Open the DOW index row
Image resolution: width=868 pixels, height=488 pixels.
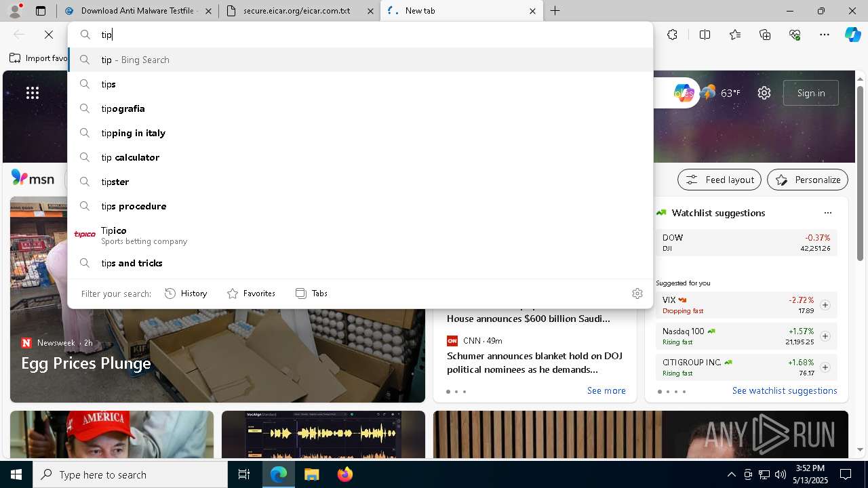pos(747,243)
